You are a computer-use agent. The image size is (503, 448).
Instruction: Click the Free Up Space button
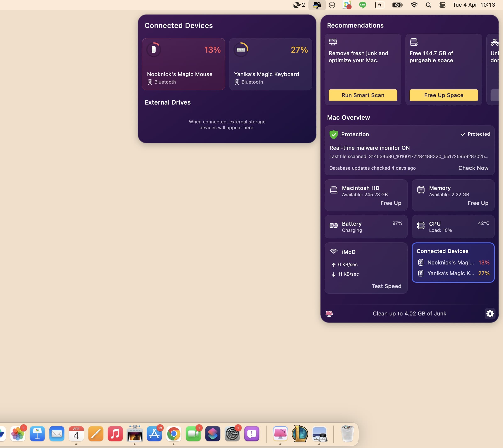click(x=443, y=95)
